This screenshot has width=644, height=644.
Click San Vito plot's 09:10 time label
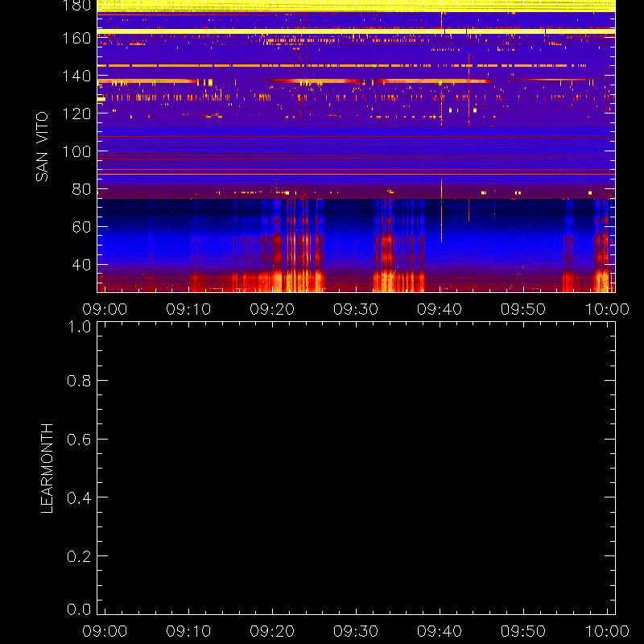[x=188, y=309]
